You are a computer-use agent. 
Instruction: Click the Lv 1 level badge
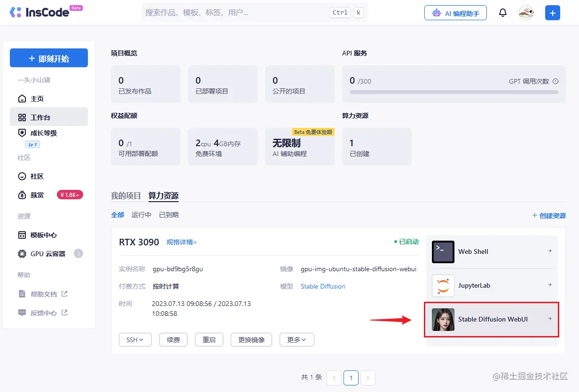(x=32, y=144)
